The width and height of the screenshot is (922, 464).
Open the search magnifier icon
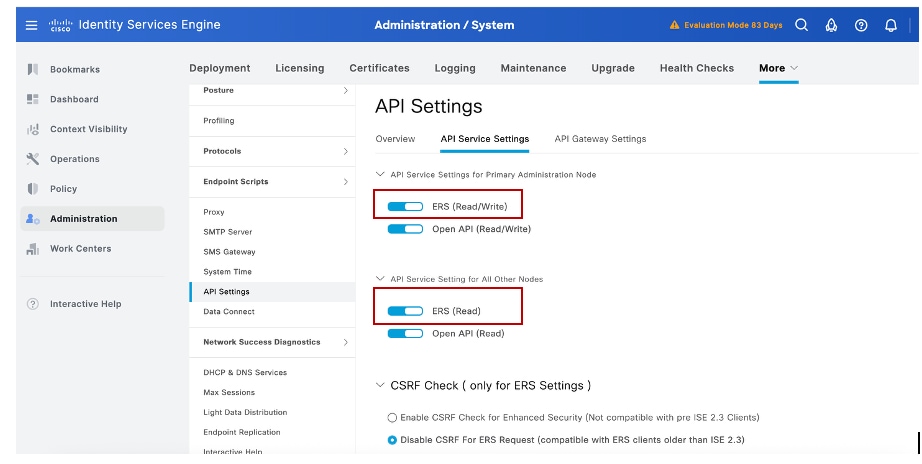click(801, 25)
